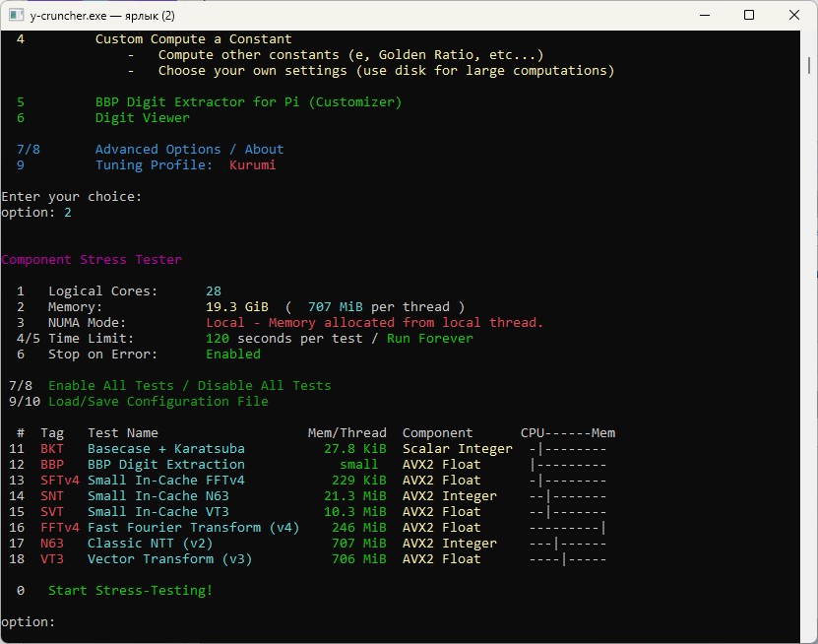
Task: Click the 'Kurumi' tuning profile value
Action: [253, 164]
